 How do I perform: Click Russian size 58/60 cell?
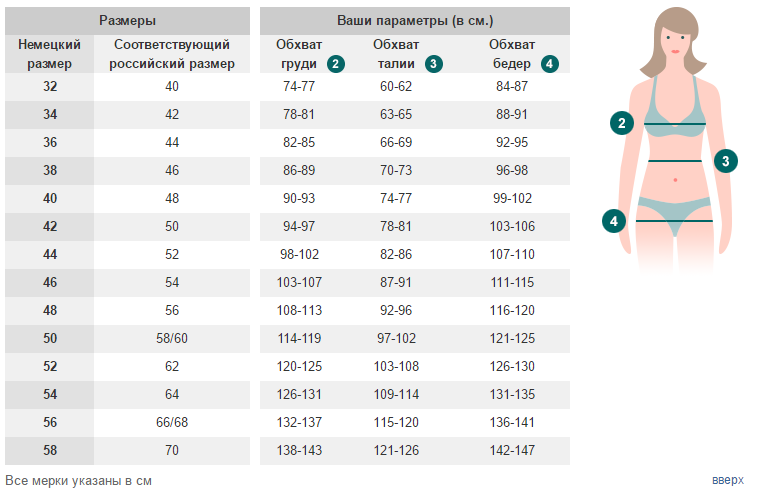[172, 338]
